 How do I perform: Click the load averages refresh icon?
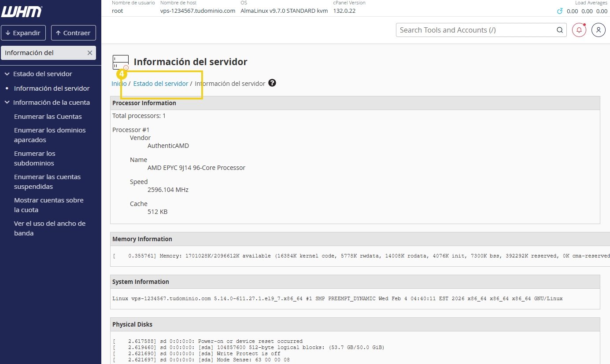coord(560,11)
